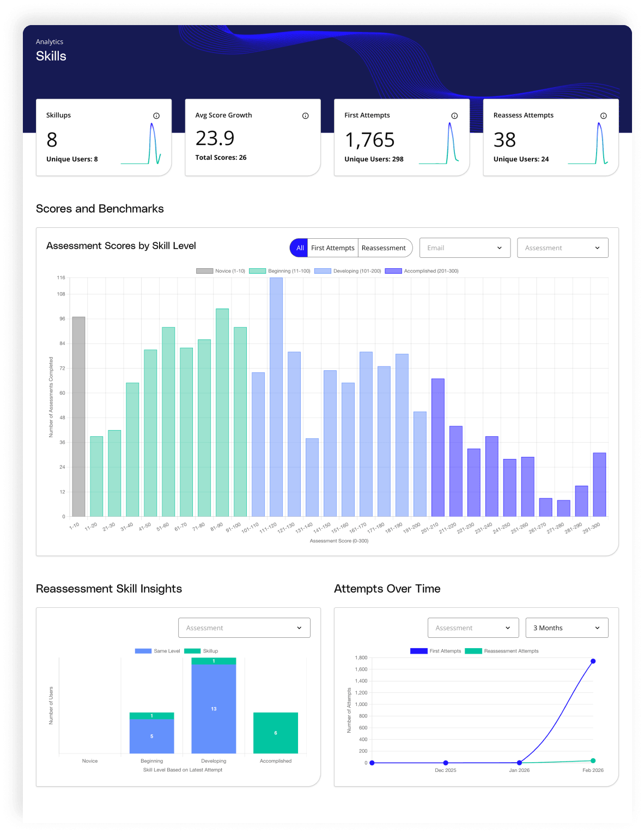Click the info icon on Reassess Attempts card
The height and width of the screenshot is (833, 644).
point(603,115)
